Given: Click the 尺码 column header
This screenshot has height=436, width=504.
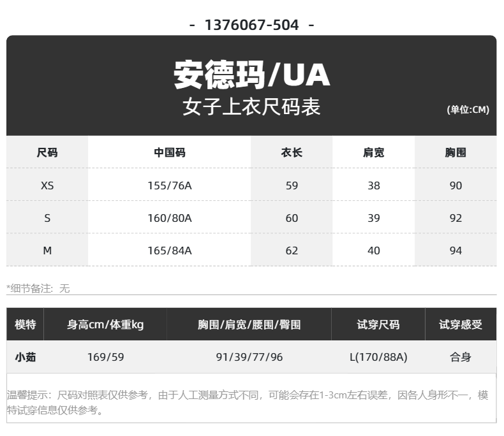Looking at the screenshot, I should click(x=47, y=152).
